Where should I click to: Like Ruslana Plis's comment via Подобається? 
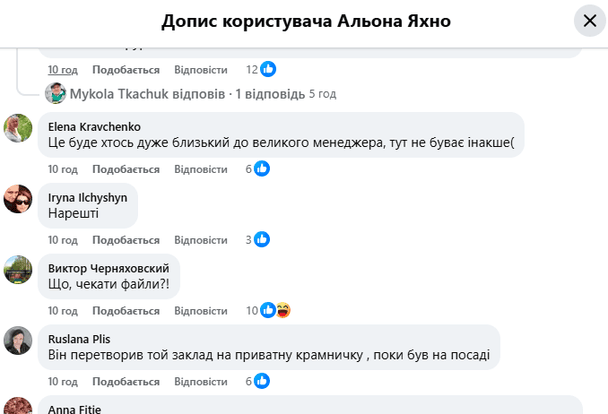point(126,381)
